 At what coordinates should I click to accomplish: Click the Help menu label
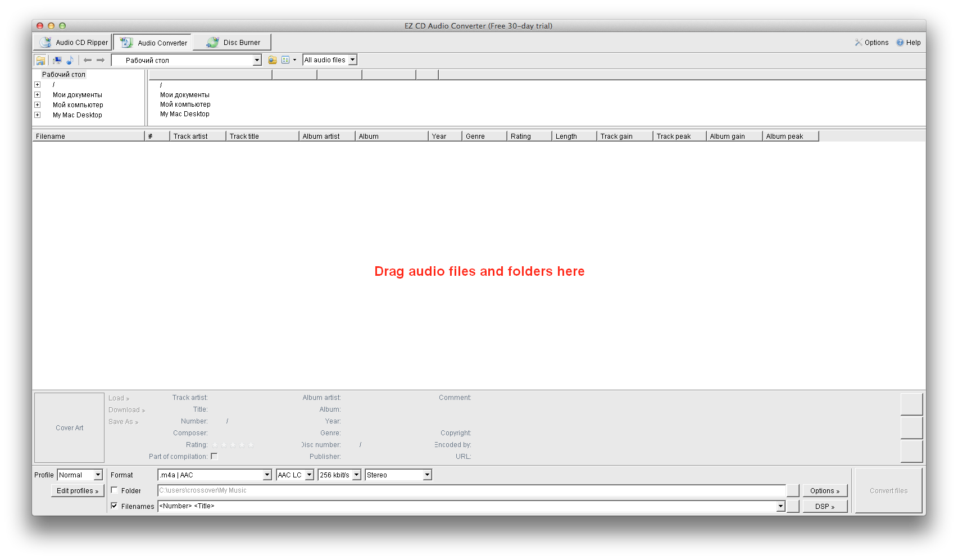(913, 43)
